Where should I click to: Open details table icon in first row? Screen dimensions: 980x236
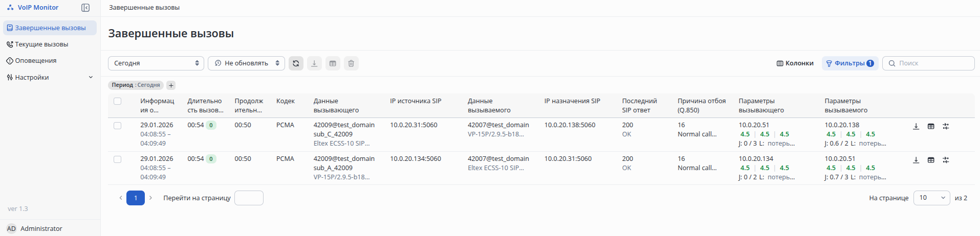click(931, 126)
